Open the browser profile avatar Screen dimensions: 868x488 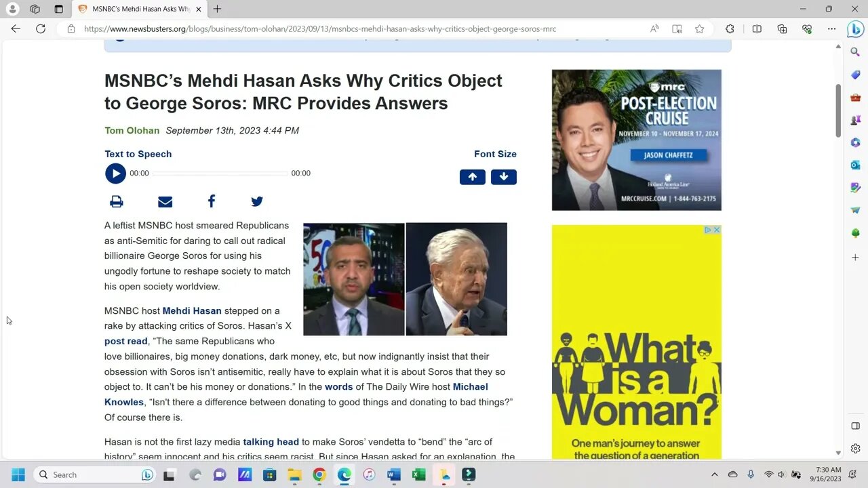pyautogui.click(x=12, y=9)
